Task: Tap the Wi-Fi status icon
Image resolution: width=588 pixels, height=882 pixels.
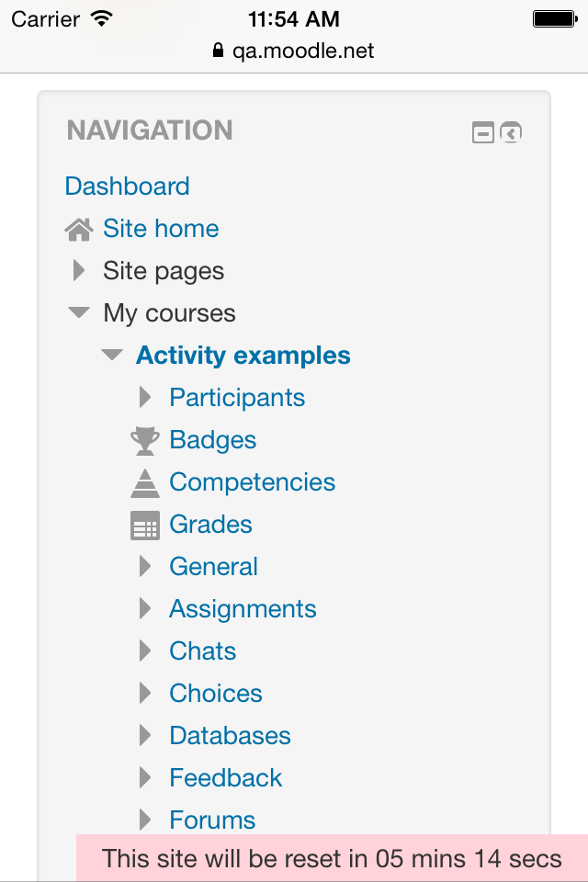Action: pos(102,19)
